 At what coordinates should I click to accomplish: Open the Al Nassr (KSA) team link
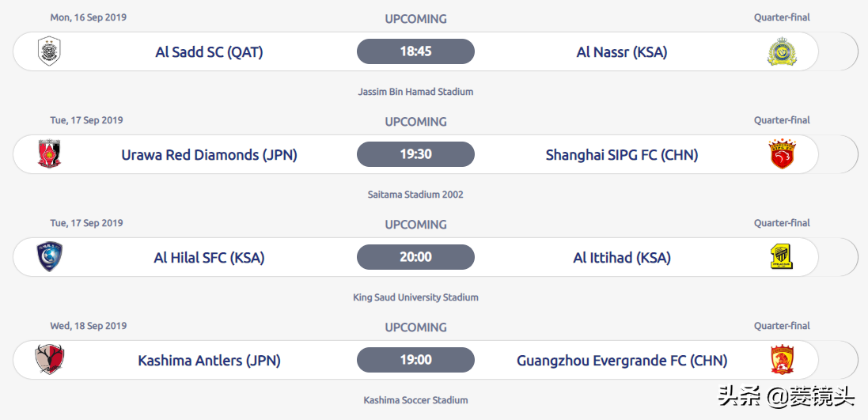coord(622,52)
